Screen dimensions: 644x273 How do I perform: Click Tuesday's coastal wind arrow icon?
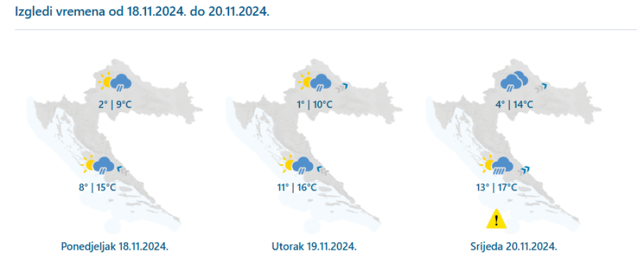click(323, 170)
